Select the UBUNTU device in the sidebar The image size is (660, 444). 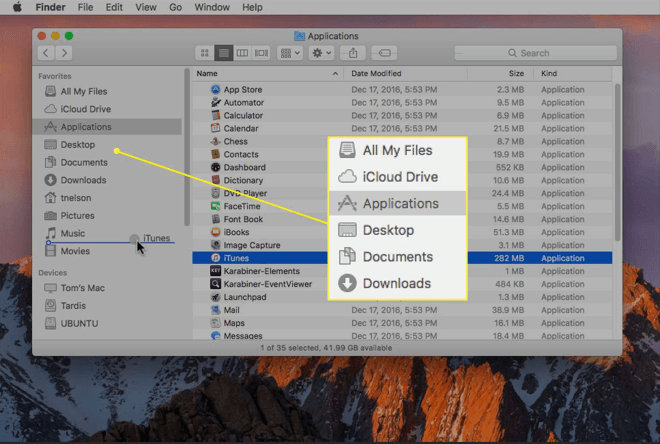[x=80, y=323]
